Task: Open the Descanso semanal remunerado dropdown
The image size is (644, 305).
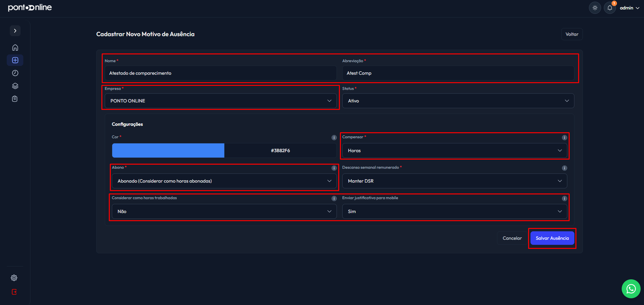Action: [454, 181]
